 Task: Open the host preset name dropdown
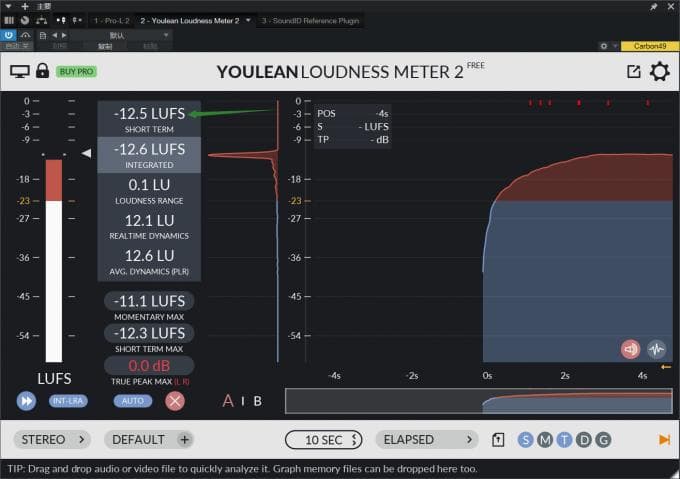(x=121, y=35)
